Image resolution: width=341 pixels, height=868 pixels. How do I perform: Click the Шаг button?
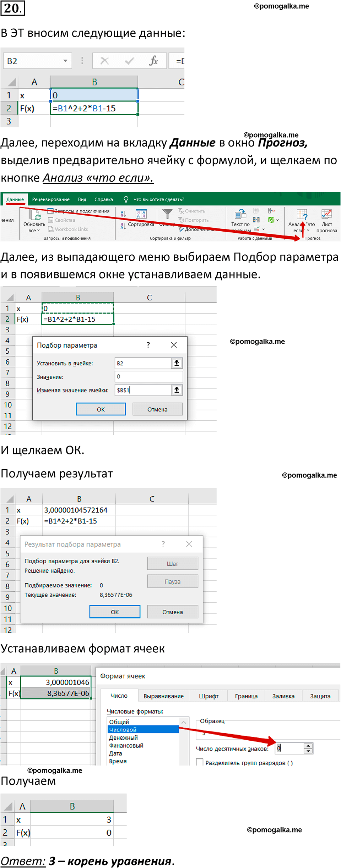173,563
